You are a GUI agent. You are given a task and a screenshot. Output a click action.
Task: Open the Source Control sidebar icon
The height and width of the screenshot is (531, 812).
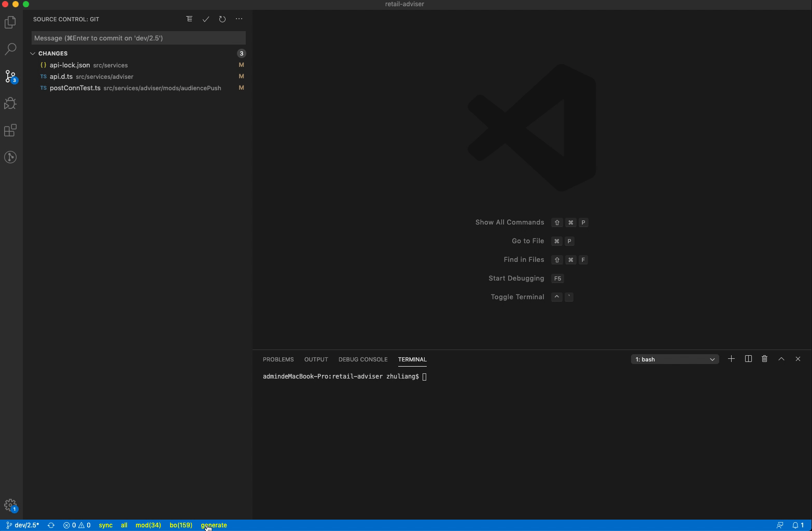[10, 76]
